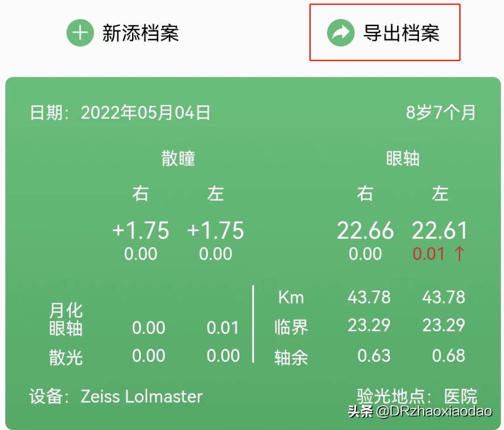
Task: Click the 验光地点 label
Action: click(x=394, y=396)
